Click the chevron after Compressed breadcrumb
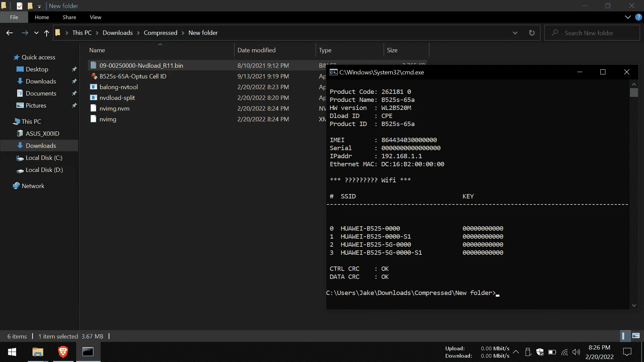Image resolution: width=644 pixels, height=362 pixels. [183, 33]
